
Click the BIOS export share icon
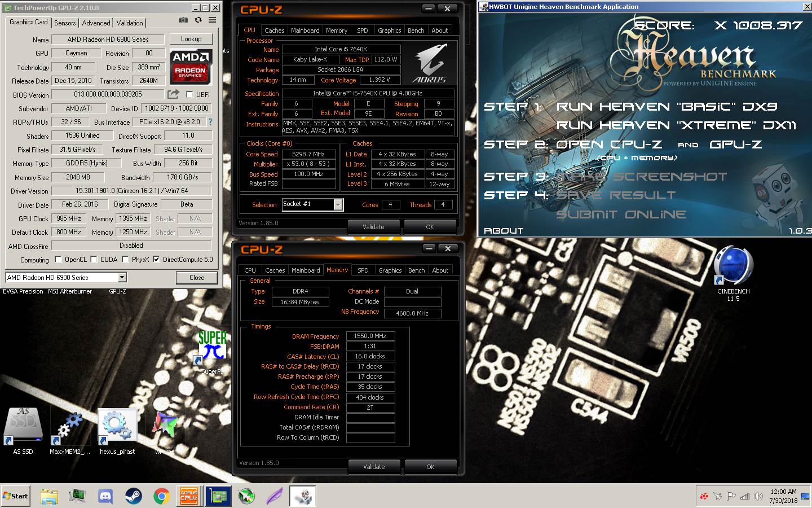tap(174, 94)
